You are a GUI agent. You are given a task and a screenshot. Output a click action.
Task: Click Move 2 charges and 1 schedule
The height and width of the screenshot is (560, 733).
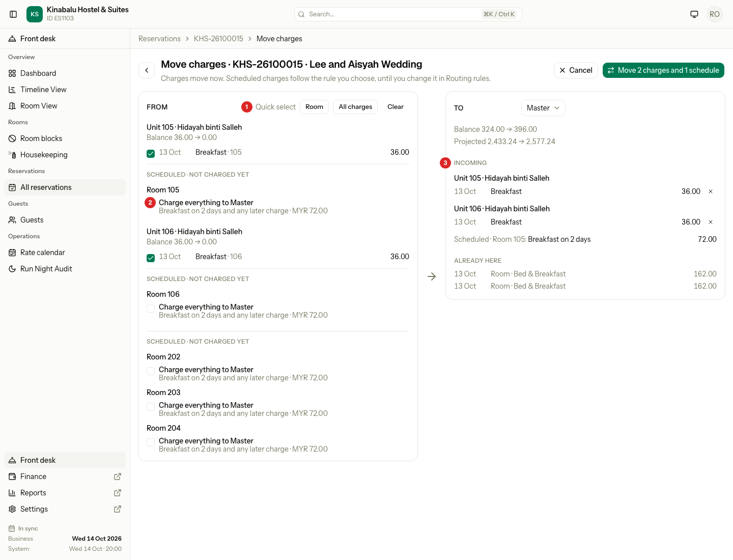tap(663, 70)
